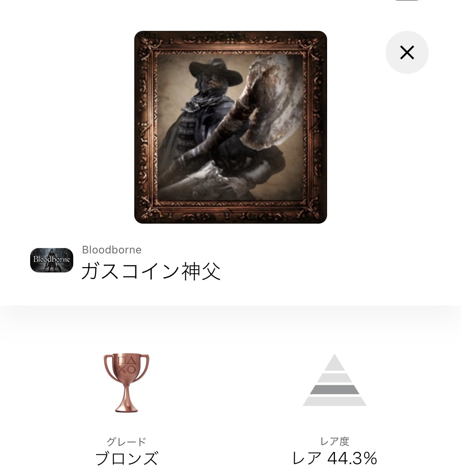The image size is (461, 476).
Task: Tap the highlighted dark tier of the pyramid
Action: [335, 389]
